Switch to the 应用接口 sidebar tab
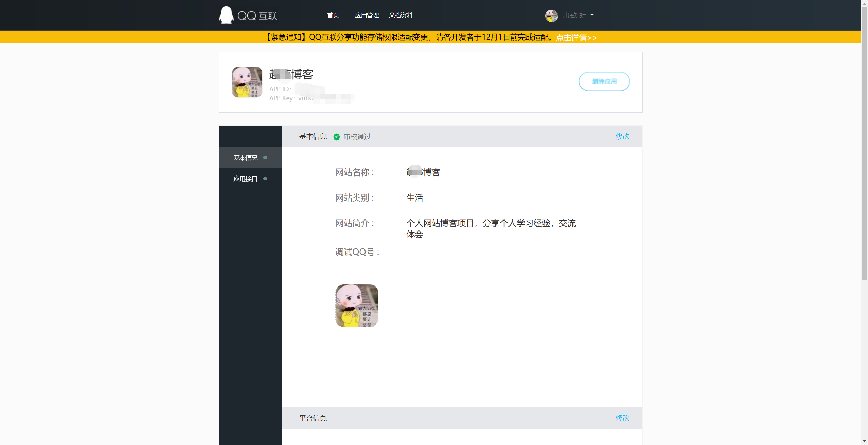Image resolution: width=868 pixels, height=445 pixels. [245, 179]
